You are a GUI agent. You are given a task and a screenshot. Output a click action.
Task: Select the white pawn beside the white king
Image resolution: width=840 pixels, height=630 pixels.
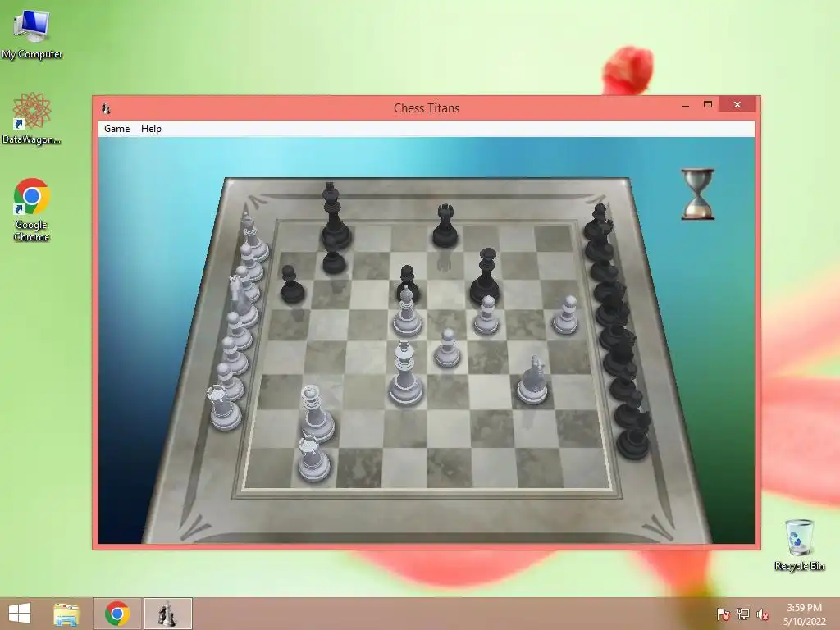click(447, 349)
